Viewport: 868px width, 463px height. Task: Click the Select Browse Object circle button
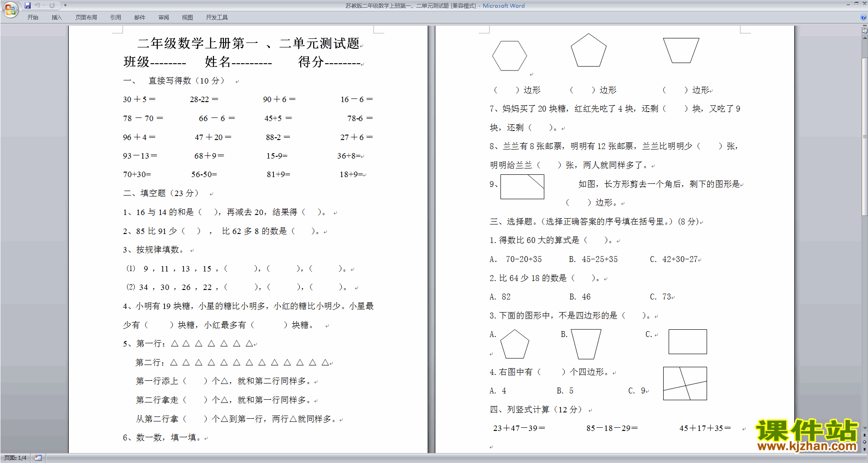(x=864, y=442)
